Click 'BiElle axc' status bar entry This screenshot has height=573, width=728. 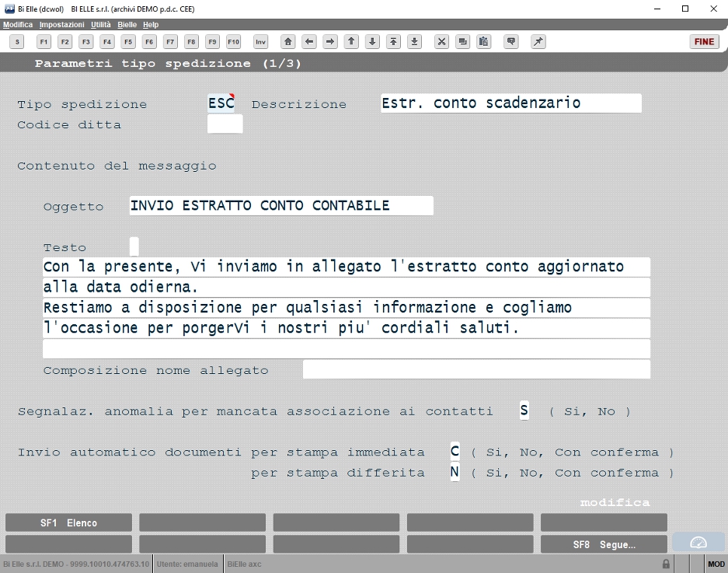(244, 564)
